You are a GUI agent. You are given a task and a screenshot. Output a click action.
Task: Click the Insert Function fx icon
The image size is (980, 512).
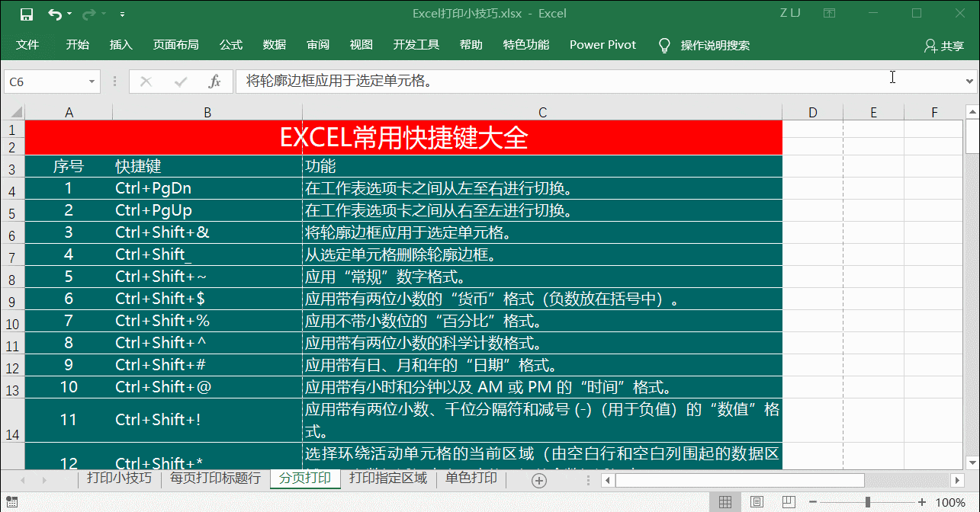pos(214,82)
